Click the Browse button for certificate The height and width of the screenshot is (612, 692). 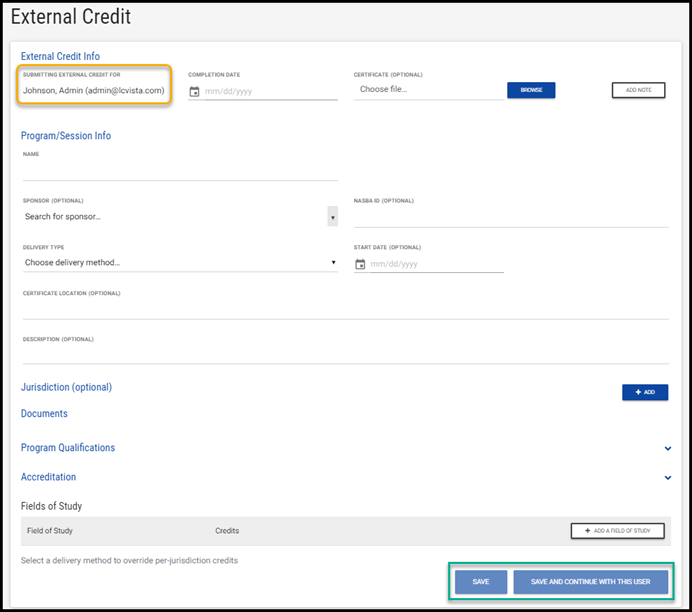click(x=531, y=90)
